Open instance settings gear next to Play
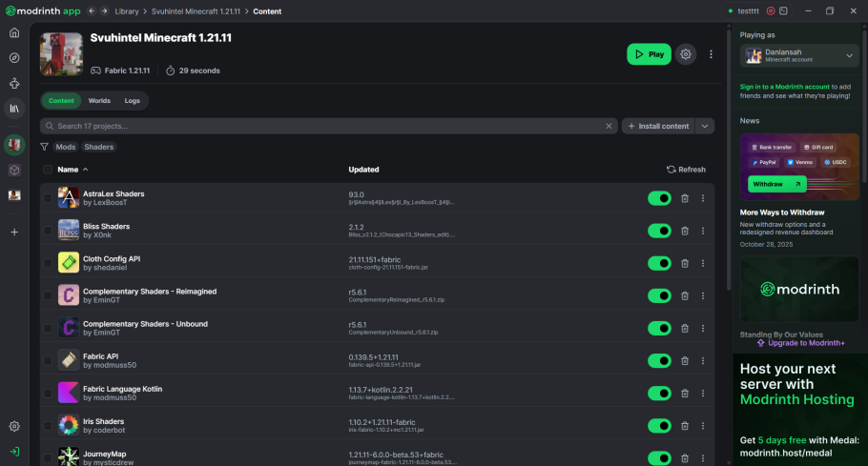The width and height of the screenshot is (868, 466). click(x=685, y=54)
